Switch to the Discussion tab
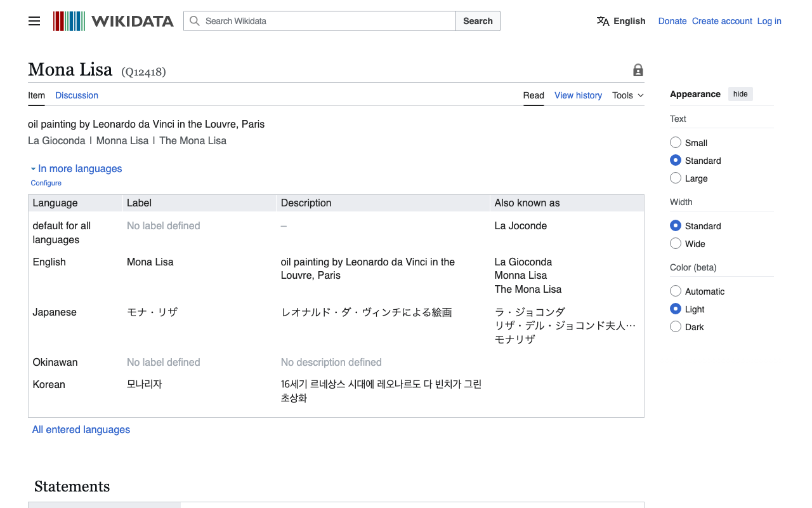 [x=76, y=95]
